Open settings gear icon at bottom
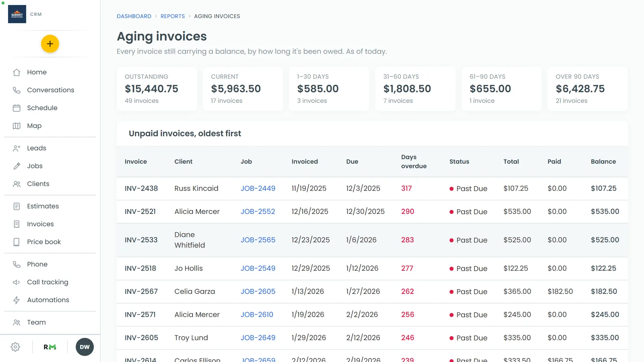644x362 pixels. coord(15,347)
